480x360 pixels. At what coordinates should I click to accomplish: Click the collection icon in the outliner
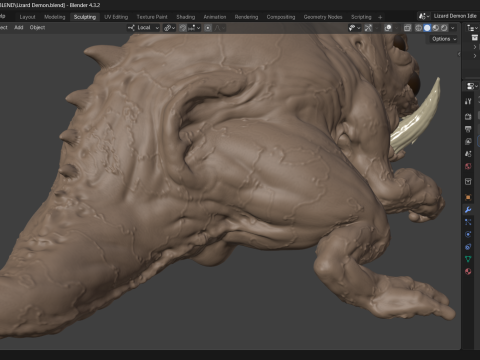pyautogui.click(x=475, y=38)
